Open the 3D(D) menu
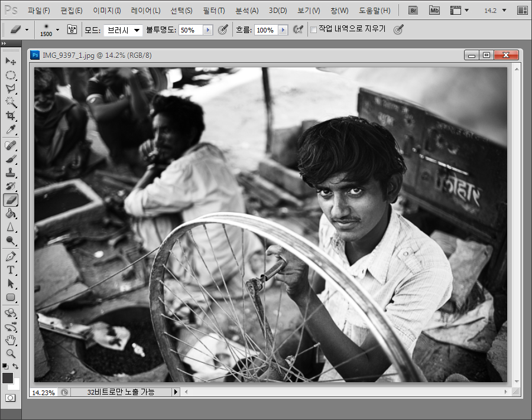The height and width of the screenshot is (420, 532). pos(278,11)
